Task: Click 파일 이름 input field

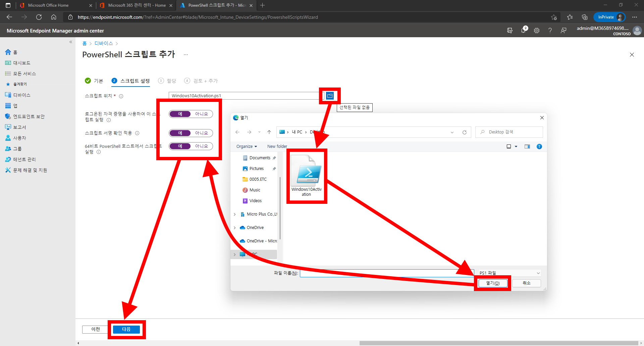Action: pyautogui.click(x=387, y=273)
